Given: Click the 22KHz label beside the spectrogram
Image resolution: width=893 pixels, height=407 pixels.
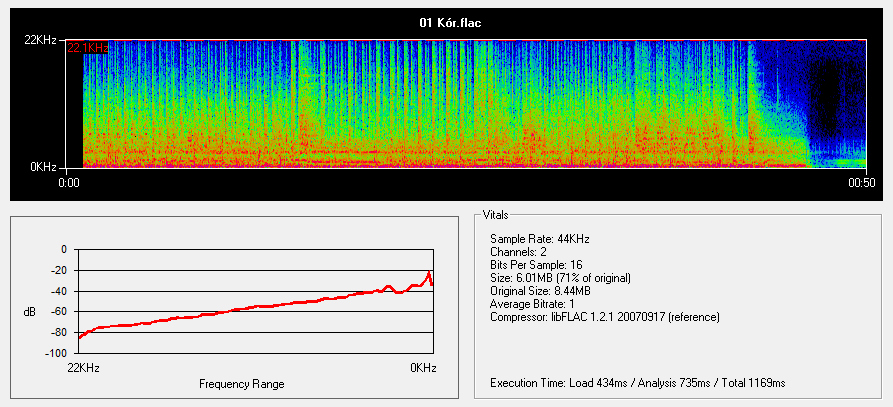Looking at the screenshot, I should pyautogui.click(x=42, y=40).
